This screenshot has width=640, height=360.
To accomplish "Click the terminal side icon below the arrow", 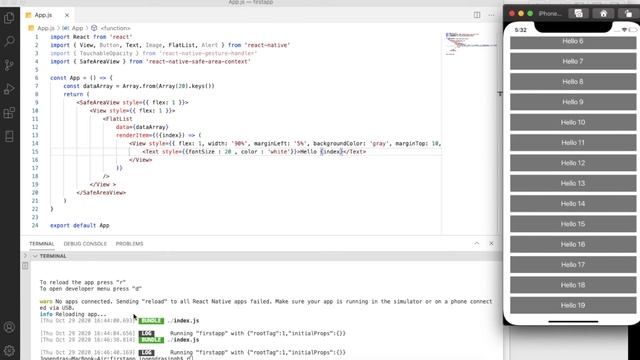I will point(25,266).
